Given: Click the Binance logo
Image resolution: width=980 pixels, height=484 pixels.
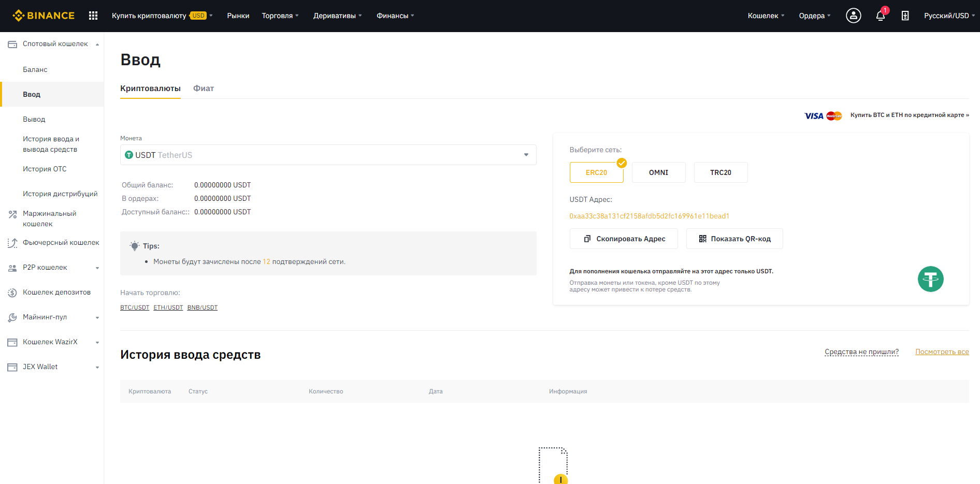Looking at the screenshot, I should 44,16.
